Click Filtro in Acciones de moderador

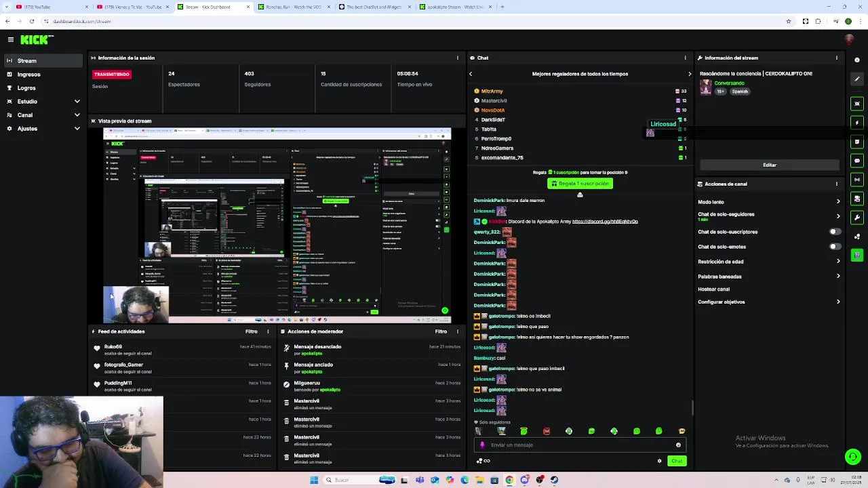(441, 331)
